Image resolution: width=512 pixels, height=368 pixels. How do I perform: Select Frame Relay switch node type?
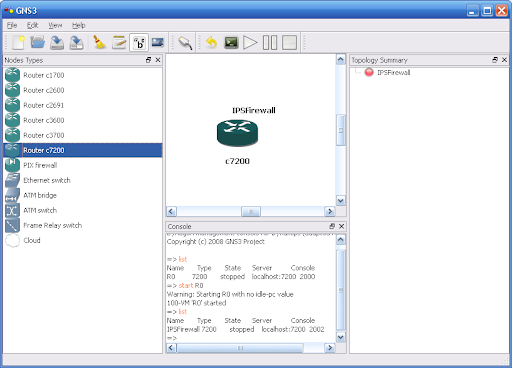click(83, 225)
